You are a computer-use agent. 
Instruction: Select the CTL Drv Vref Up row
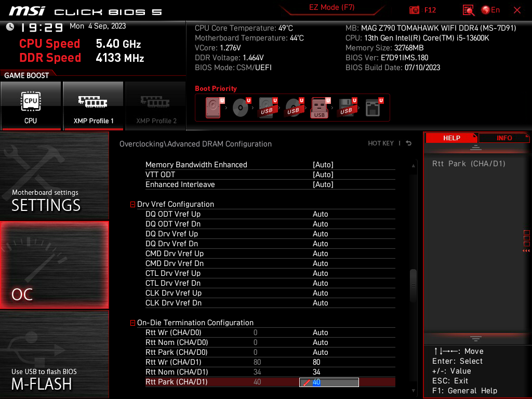click(270, 273)
